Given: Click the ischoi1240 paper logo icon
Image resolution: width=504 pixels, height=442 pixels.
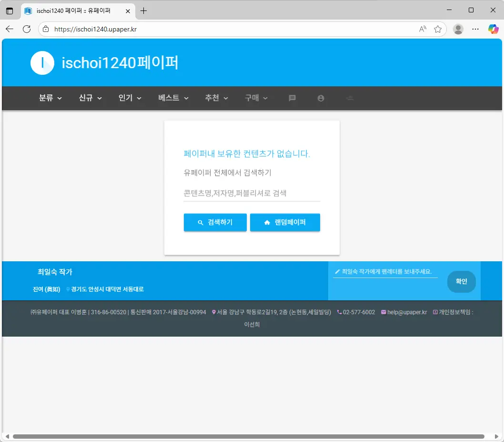Looking at the screenshot, I should (x=42, y=63).
